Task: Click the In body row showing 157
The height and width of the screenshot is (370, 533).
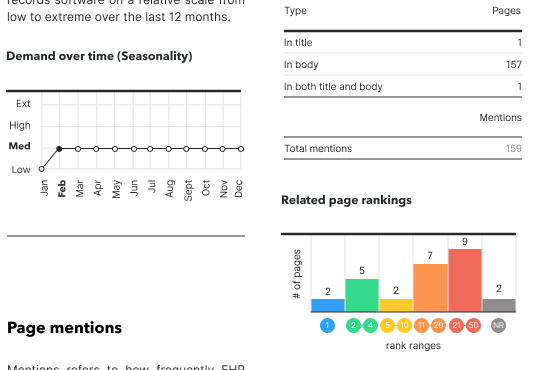Action: 403,65
